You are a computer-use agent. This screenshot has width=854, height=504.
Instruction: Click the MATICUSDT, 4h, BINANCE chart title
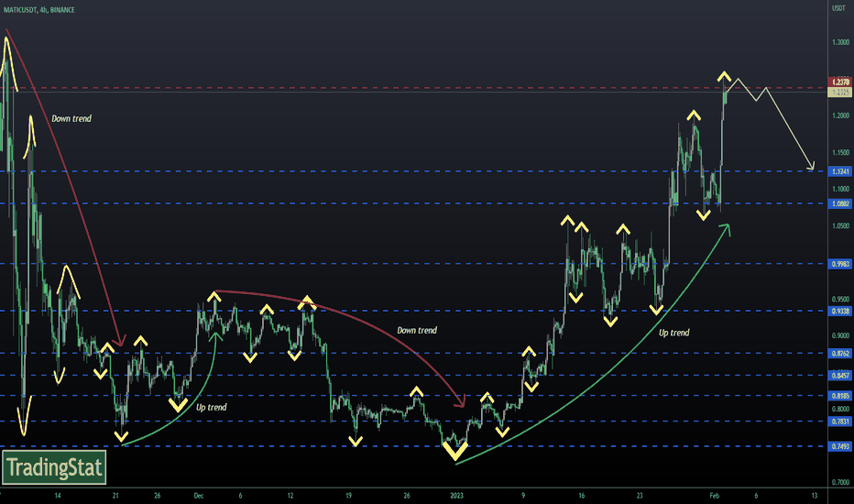click(x=39, y=10)
